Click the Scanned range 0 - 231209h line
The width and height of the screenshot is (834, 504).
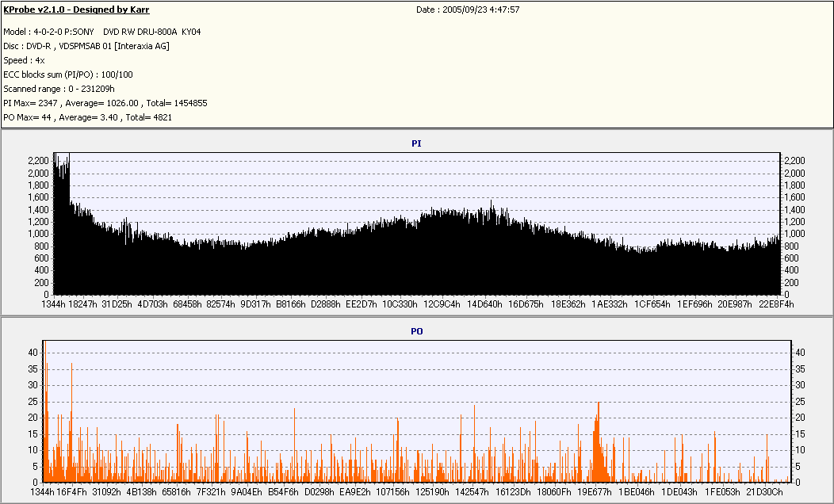click(x=59, y=89)
